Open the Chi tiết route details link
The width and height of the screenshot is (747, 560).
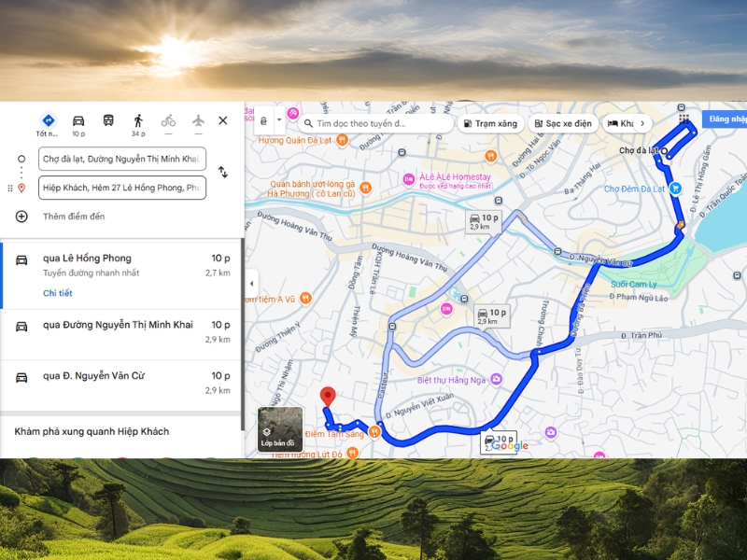(58, 293)
